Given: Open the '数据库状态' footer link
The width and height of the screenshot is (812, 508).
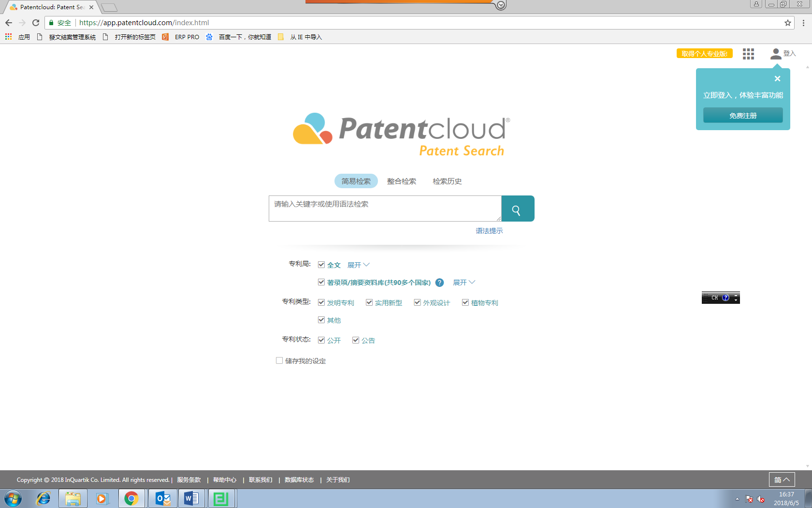Looking at the screenshot, I should pos(299,480).
